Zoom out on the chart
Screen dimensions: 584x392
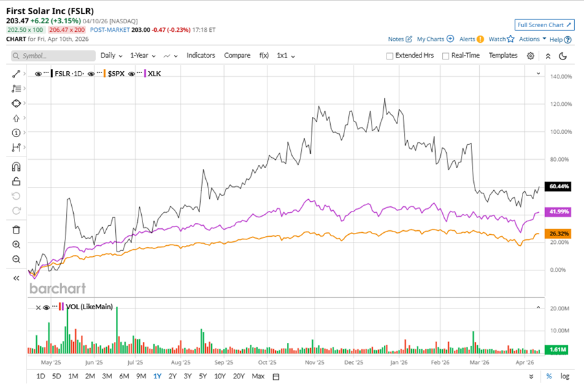coord(16,259)
